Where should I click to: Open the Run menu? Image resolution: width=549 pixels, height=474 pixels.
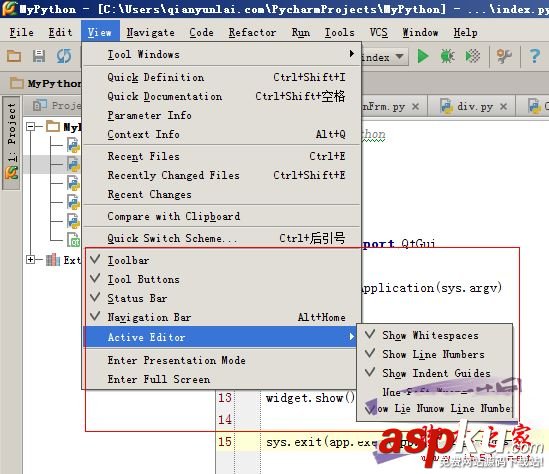tap(301, 32)
